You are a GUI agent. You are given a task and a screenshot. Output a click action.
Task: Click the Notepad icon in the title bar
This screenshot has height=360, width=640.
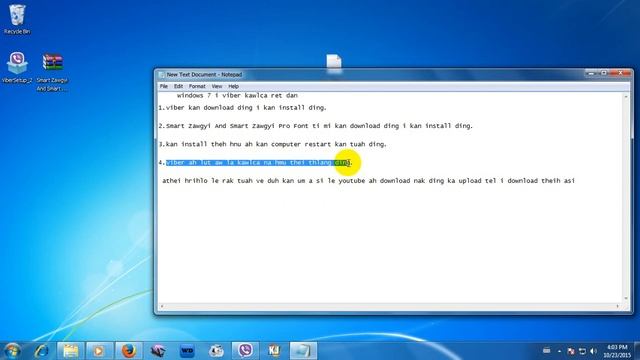point(162,75)
